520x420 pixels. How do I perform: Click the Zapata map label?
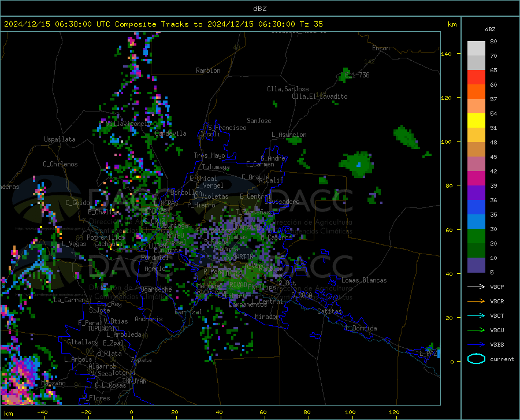[x=142, y=360]
